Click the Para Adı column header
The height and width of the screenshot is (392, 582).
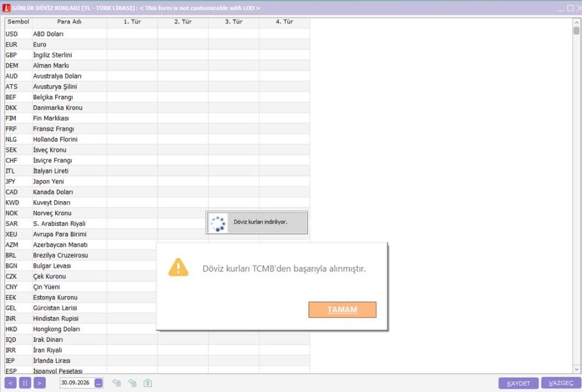(x=69, y=22)
